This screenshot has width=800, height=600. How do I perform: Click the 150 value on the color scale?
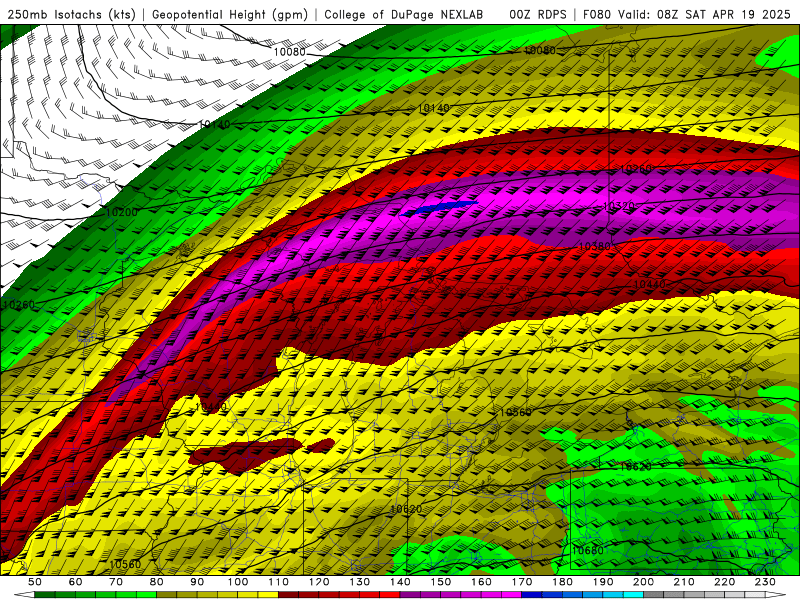441,582
